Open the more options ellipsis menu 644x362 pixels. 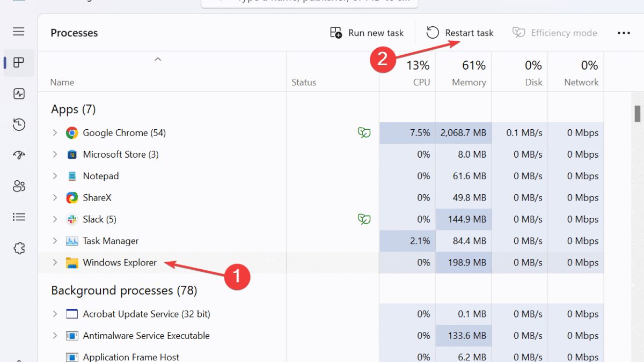coord(624,33)
